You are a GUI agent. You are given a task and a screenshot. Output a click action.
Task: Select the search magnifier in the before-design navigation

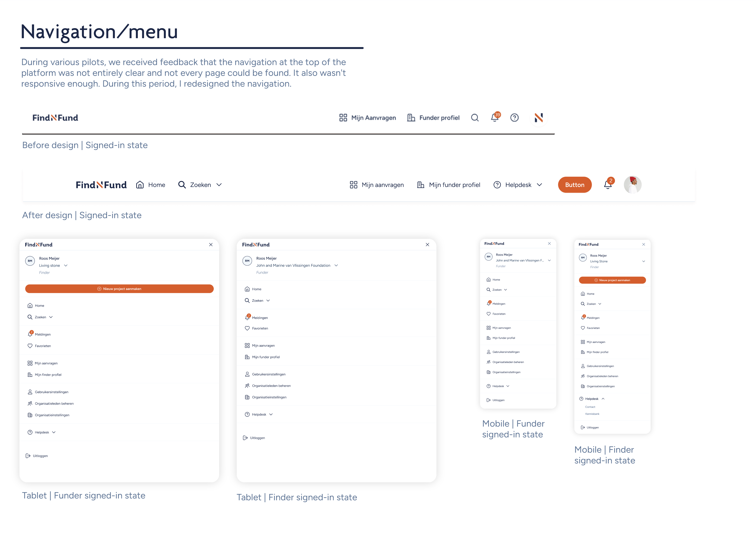coord(475,118)
